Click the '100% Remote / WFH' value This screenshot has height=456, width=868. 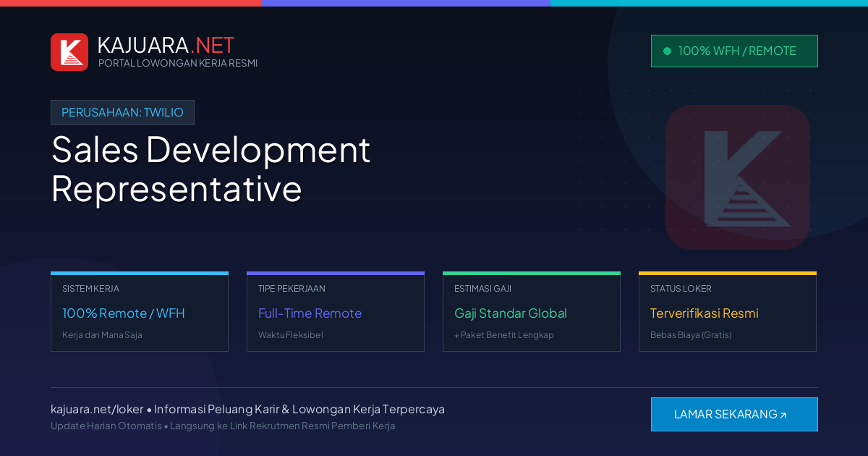point(124,313)
